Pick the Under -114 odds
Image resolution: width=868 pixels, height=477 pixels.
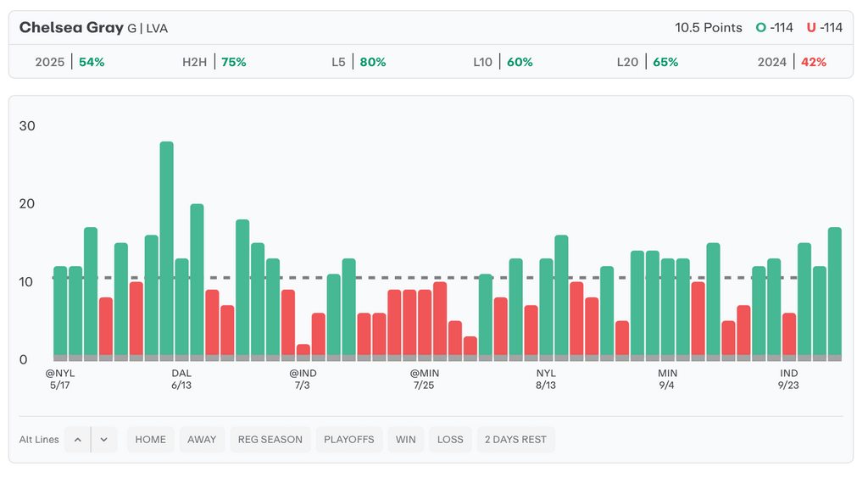824,28
